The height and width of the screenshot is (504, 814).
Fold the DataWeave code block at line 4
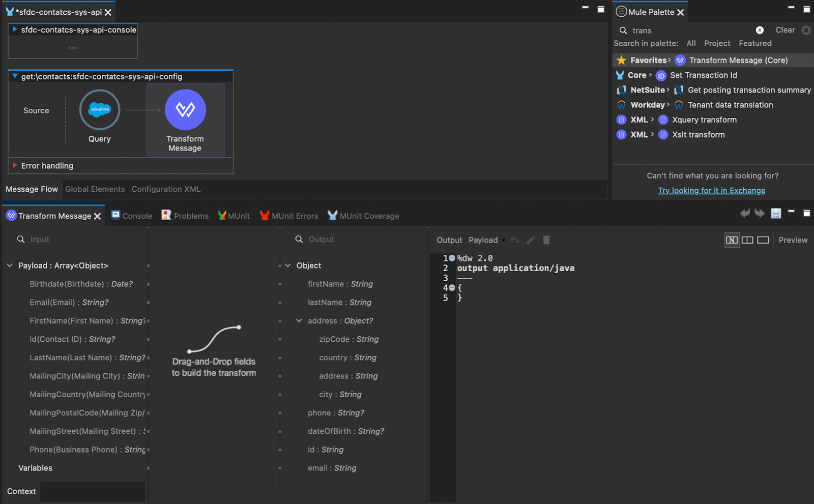coord(452,288)
